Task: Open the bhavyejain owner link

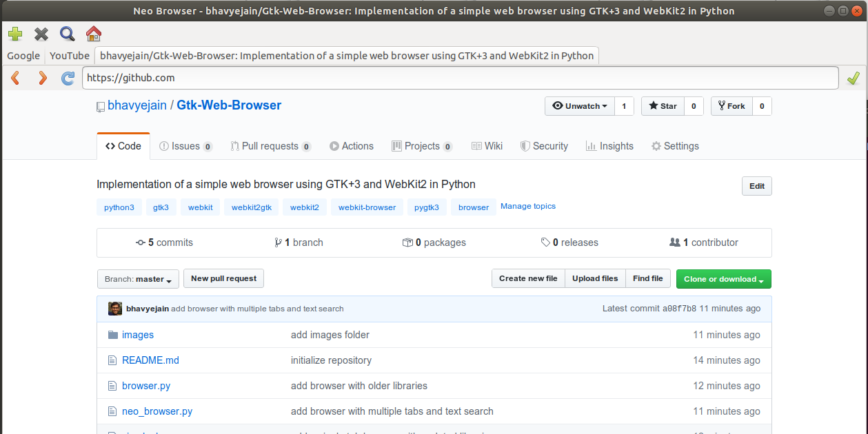Action: 137,105
